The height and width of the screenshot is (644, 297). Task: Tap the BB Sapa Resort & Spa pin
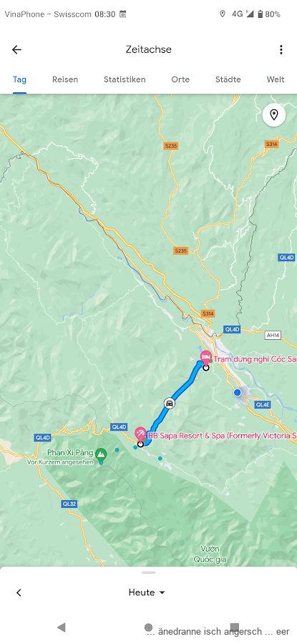(x=140, y=434)
